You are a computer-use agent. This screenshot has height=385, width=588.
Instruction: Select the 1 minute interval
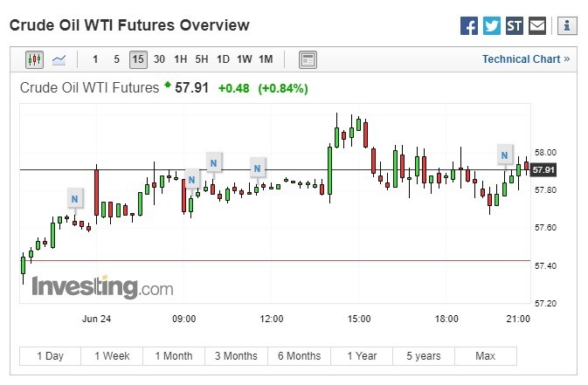tap(95, 59)
